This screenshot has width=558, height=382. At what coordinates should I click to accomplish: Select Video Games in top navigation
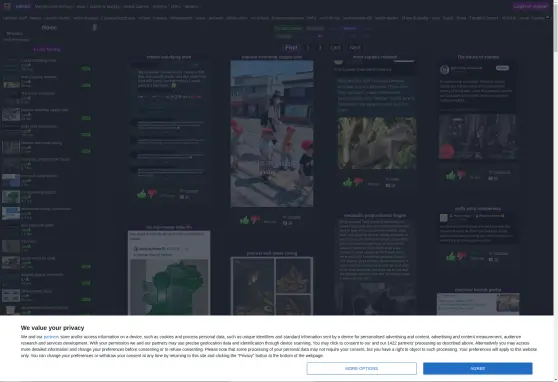point(136,6)
